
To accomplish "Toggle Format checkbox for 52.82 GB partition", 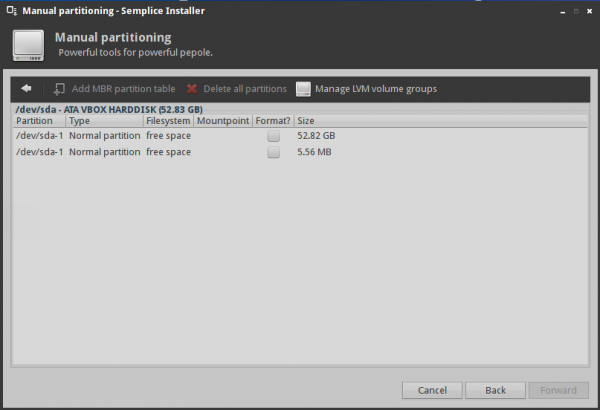I will pyautogui.click(x=273, y=136).
